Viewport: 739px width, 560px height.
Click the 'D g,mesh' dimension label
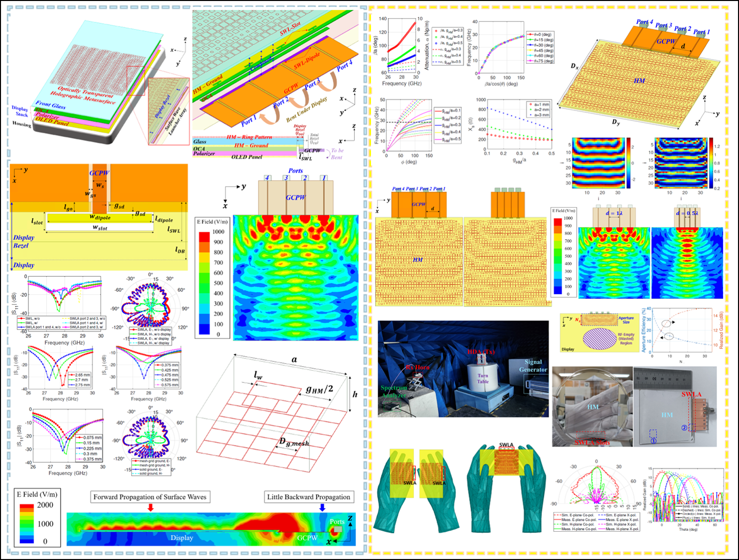[x=294, y=443]
